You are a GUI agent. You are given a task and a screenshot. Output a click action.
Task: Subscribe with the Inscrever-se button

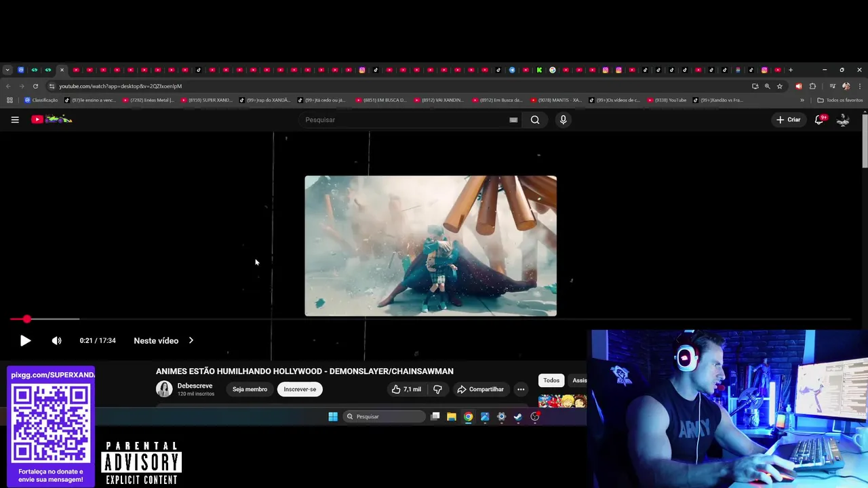(x=300, y=389)
